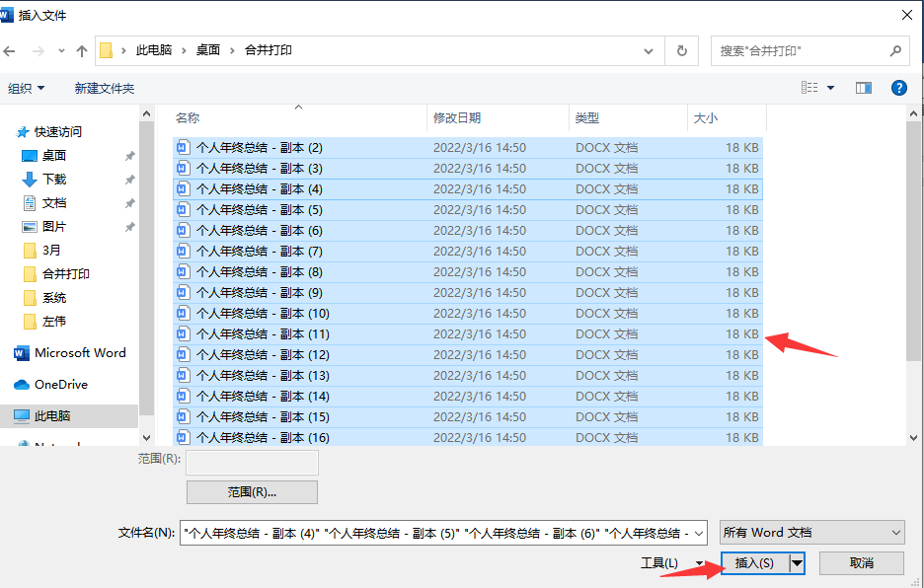The height and width of the screenshot is (588, 924).
Task: Open the view options dropdown arrow
Action: point(831,88)
